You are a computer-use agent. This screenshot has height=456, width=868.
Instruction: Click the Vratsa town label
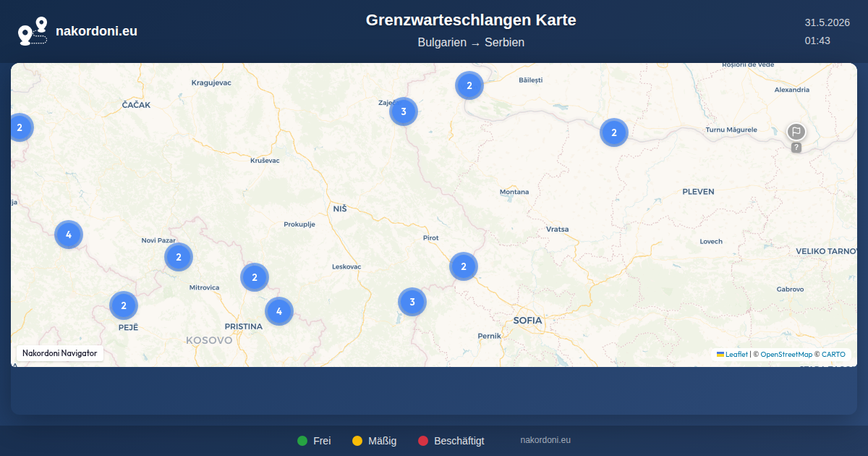point(558,229)
